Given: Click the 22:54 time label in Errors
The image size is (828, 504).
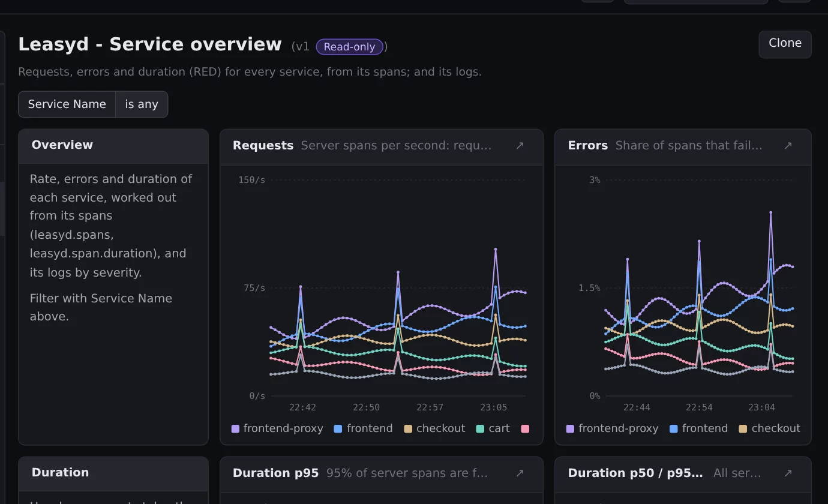Looking at the screenshot, I should point(699,407).
